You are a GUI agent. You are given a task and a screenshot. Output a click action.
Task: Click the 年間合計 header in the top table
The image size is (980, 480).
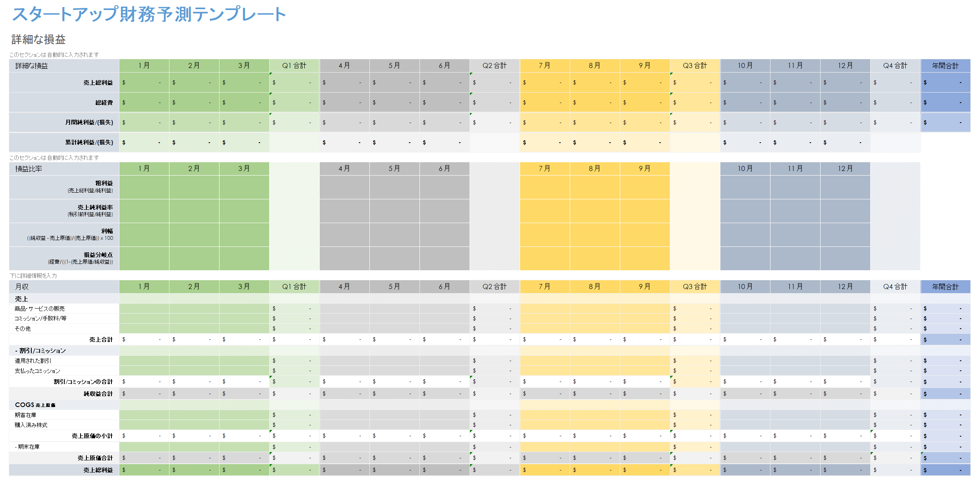pyautogui.click(x=945, y=66)
